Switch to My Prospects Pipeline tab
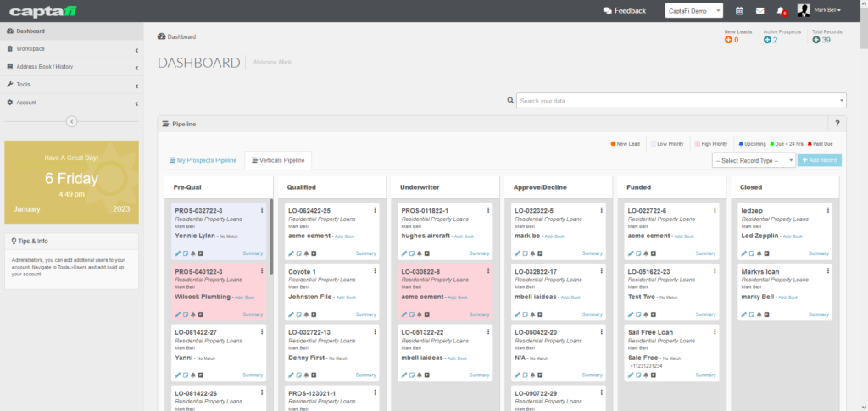The image size is (868, 411). [x=203, y=160]
